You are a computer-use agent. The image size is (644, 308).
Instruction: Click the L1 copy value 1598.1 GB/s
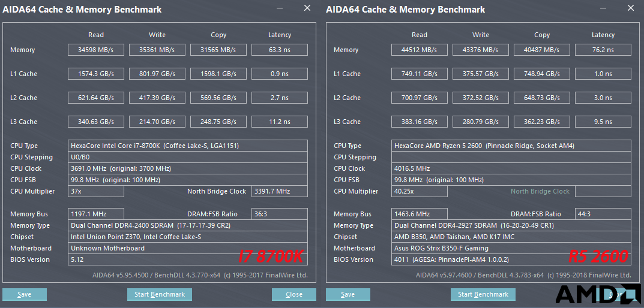pyautogui.click(x=218, y=74)
